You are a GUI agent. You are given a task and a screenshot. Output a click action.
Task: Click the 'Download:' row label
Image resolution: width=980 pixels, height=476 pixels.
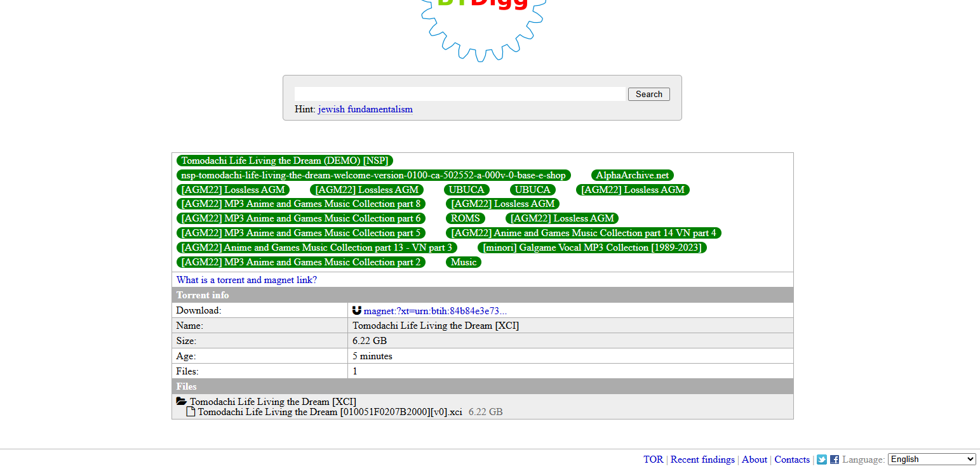point(199,310)
